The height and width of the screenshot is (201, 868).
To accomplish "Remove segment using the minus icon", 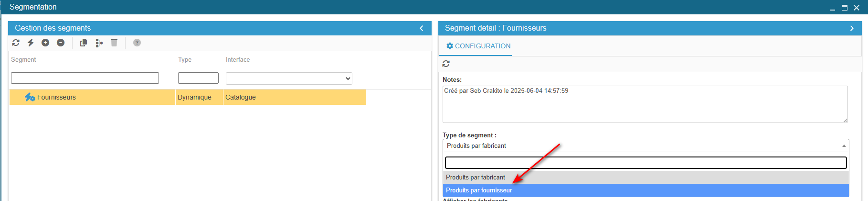I will (61, 43).
